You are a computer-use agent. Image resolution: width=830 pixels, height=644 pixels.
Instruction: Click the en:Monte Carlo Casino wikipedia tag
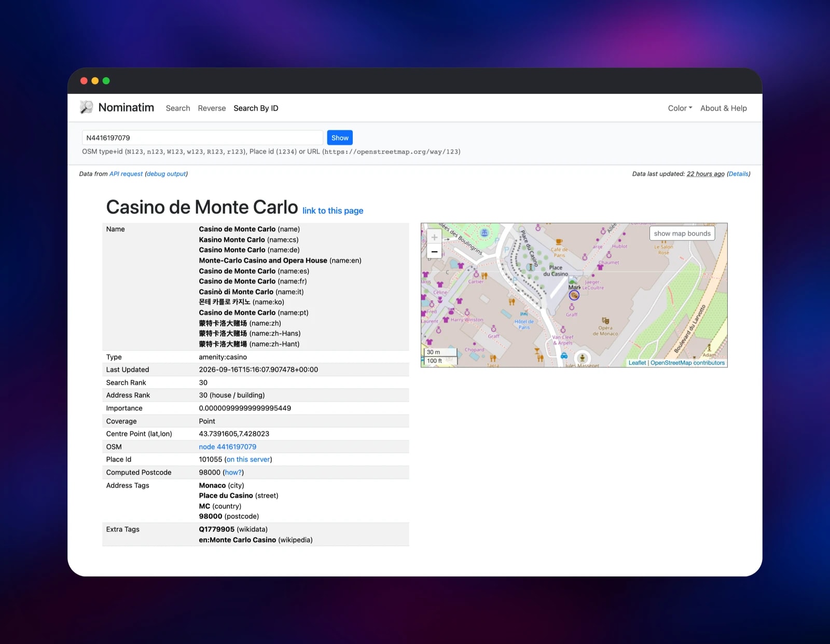[237, 540]
